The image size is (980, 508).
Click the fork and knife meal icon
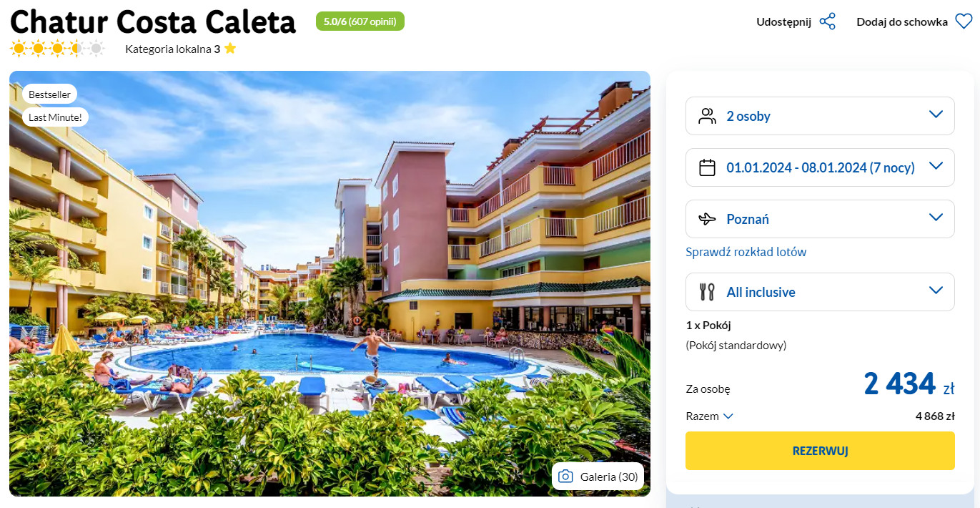point(707,292)
